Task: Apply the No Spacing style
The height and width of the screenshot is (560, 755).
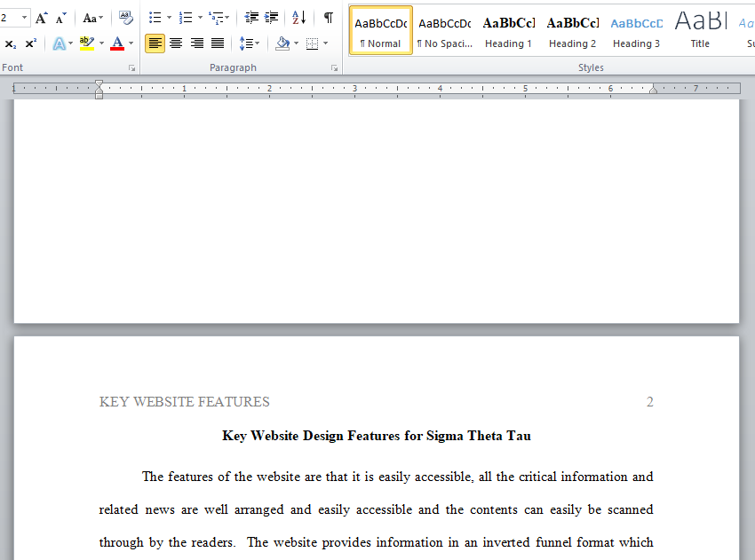Action: (x=444, y=31)
